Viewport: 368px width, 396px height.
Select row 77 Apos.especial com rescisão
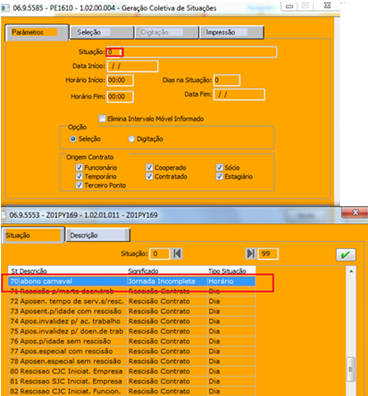(132, 351)
